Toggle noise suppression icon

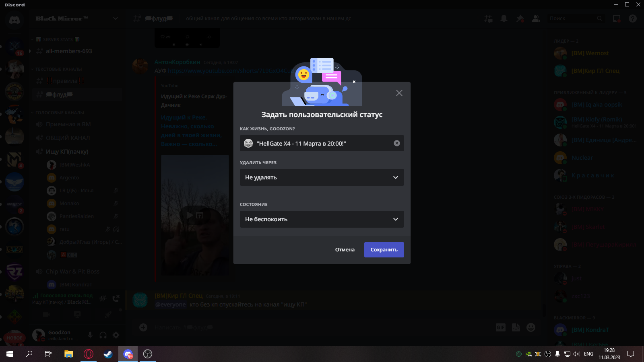pyautogui.click(x=103, y=298)
